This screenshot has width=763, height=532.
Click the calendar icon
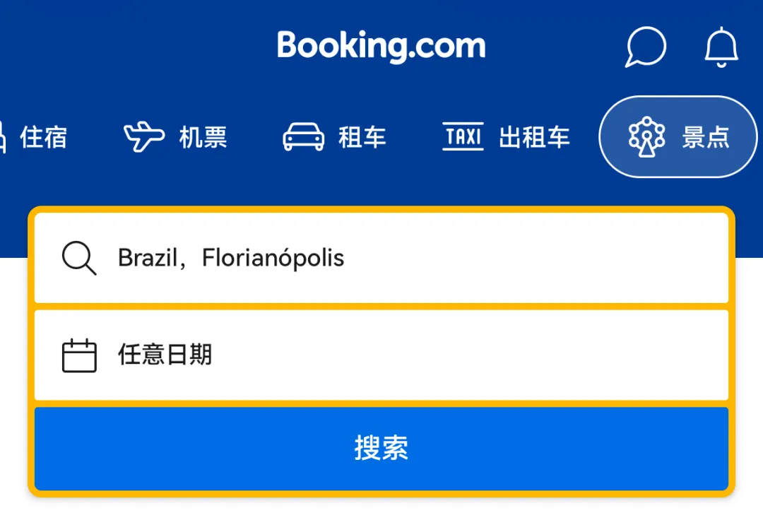79,355
